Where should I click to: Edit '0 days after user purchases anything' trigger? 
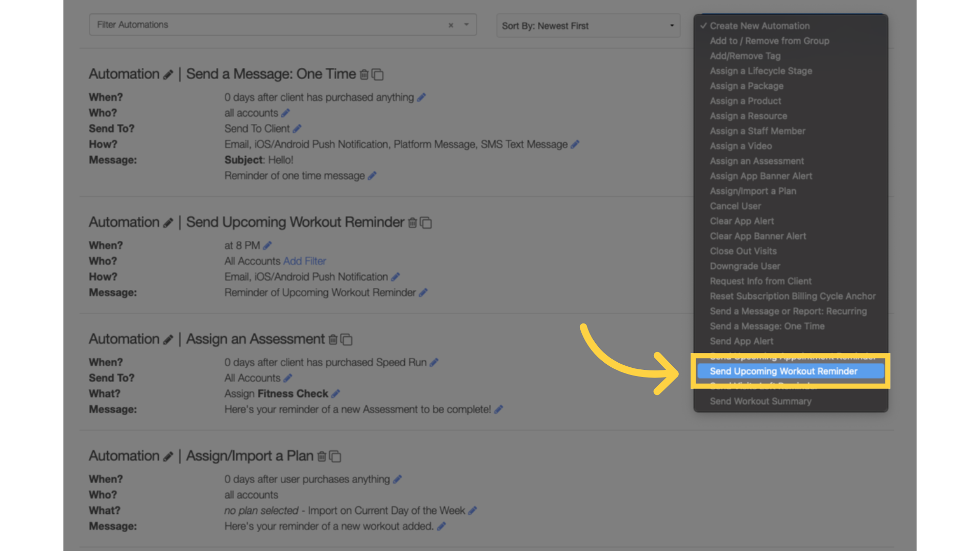point(398,480)
